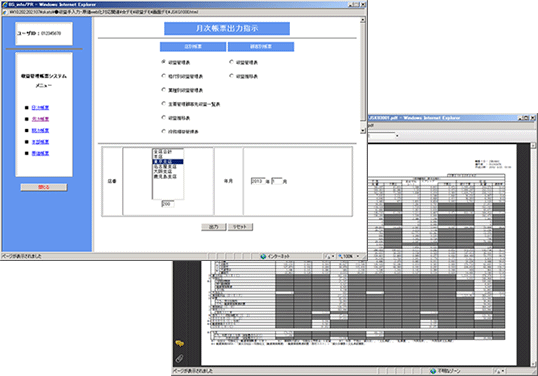Viewport: 538px width, 376px height.
Task: Open the purple visited link in sidebar menu
Action: [40, 119]
